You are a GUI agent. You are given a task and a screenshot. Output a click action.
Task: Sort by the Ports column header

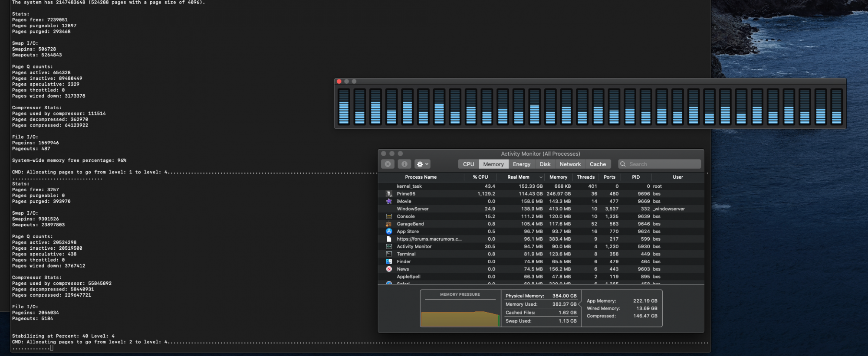point(609,177)
